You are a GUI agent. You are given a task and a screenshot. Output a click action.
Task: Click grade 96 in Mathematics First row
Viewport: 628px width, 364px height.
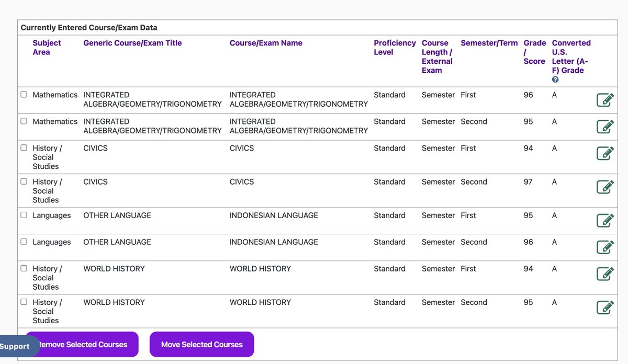[x=528, y=95]
